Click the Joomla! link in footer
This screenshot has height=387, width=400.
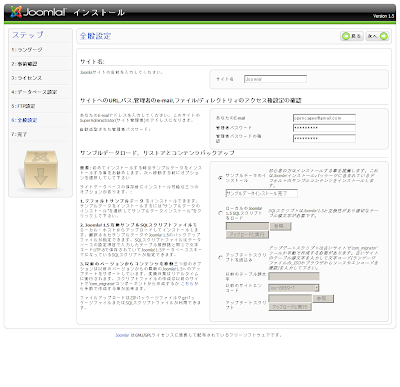[122, 335]
